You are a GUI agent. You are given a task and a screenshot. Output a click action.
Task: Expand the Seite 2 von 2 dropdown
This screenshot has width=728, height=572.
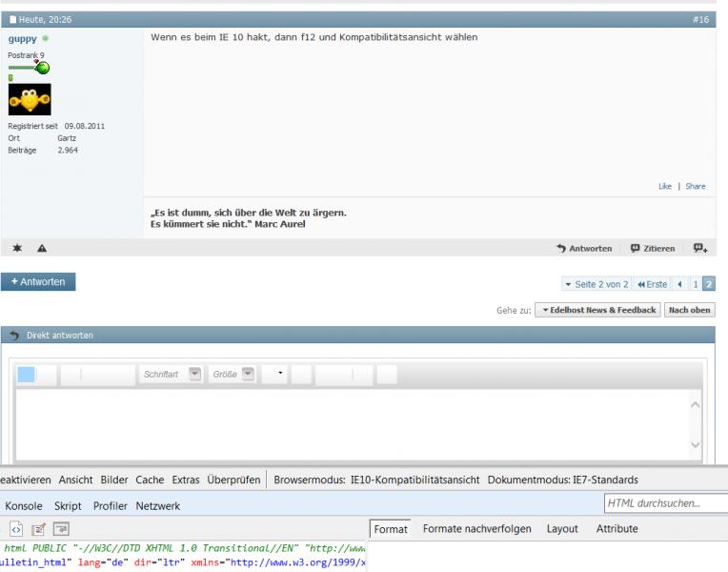[597, 284]
